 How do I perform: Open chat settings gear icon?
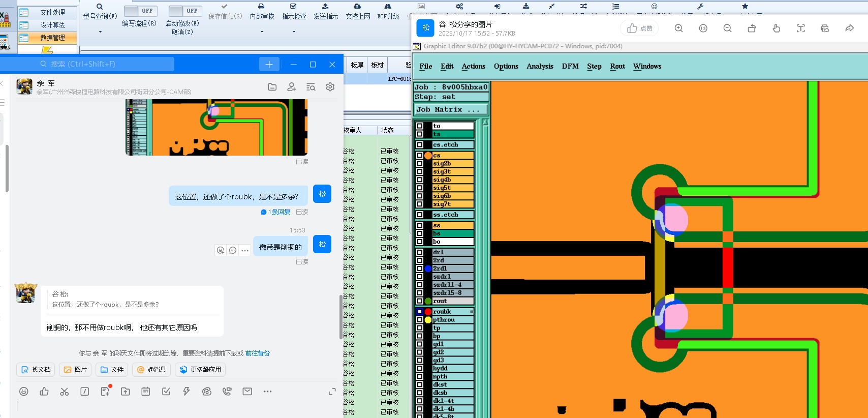tap(330, 87)
